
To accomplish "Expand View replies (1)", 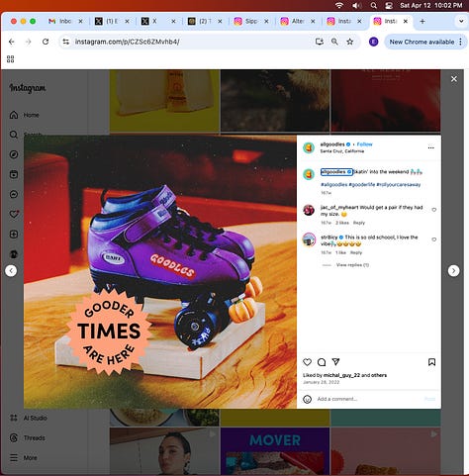I will (x=352, y=265).
